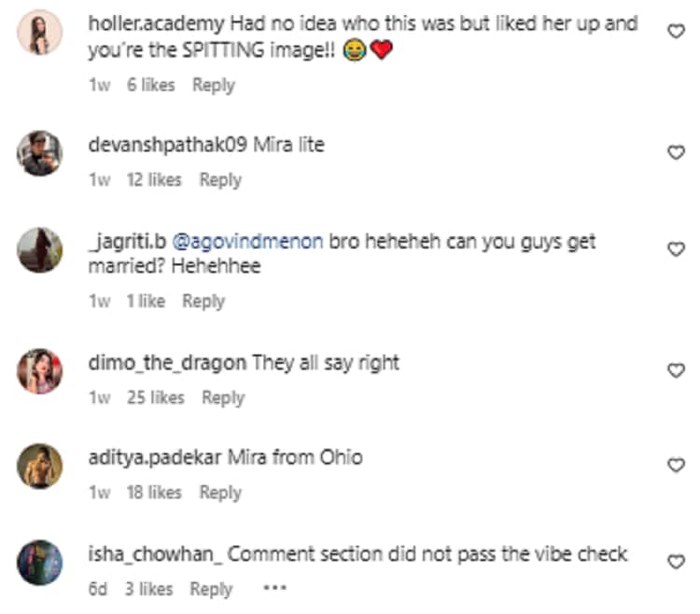Like holler.academy's comment with the heart
The image size is (700, 614).
(677, 32)
